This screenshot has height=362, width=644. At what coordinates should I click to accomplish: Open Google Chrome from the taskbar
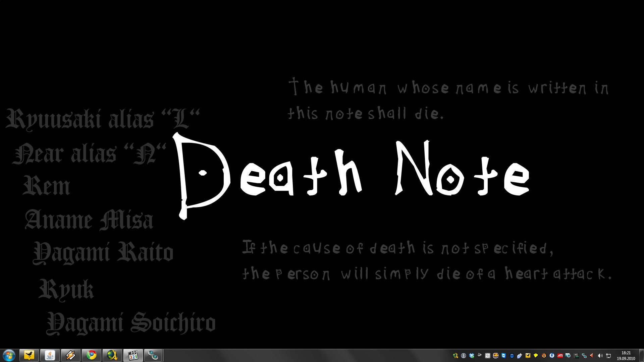(x=91, y=355)
